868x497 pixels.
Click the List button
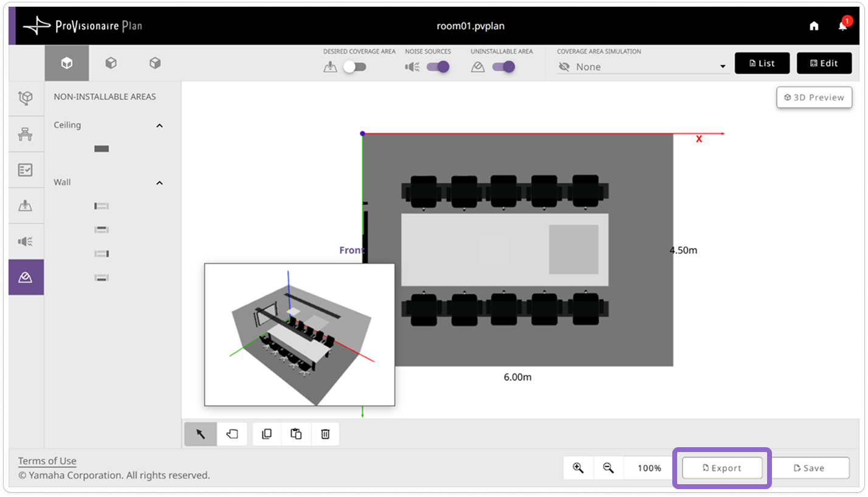coord(762,63)
